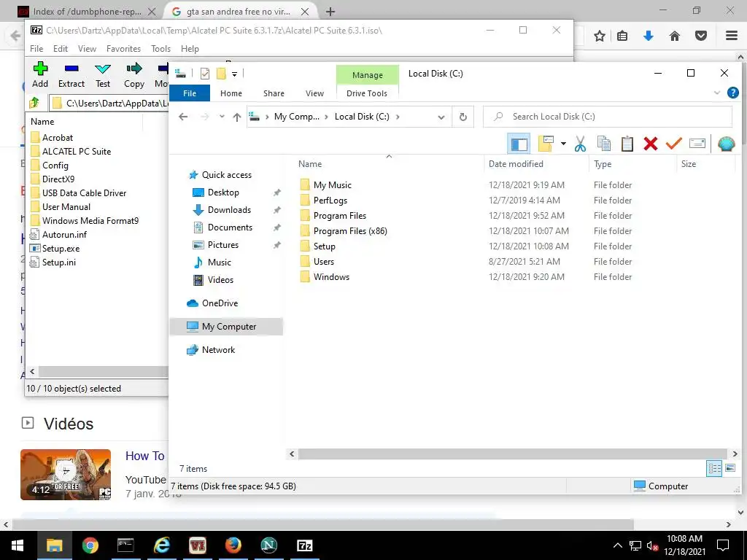Switch to details view icon in status bar

pos(714,468)
